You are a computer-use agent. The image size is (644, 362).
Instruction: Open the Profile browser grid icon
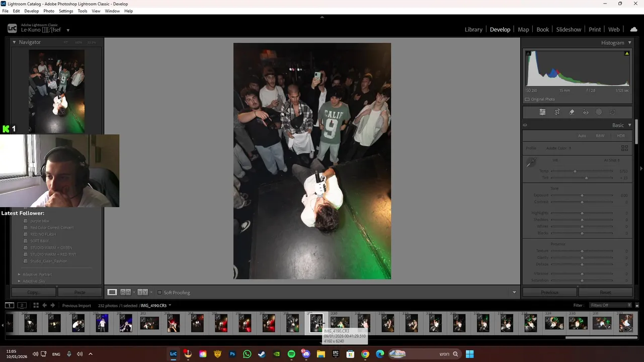pos(624,148)
